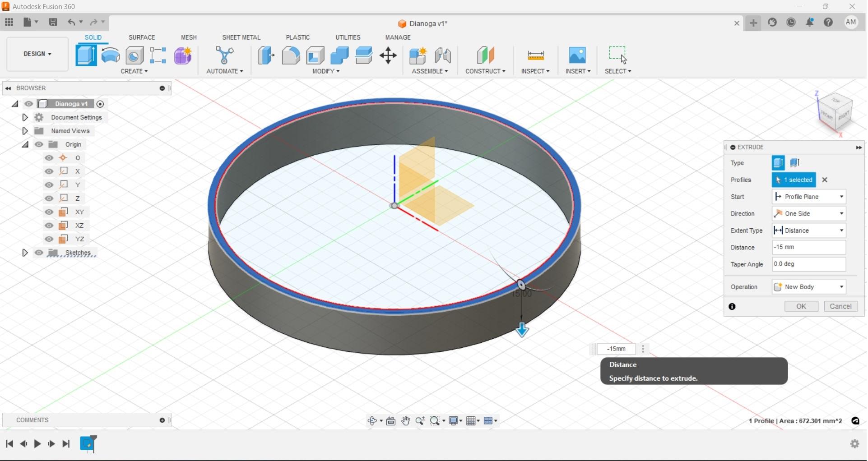Toggle visibility of the XY plane
Viewport: 868px width, 461px height.
click(49, 212)
